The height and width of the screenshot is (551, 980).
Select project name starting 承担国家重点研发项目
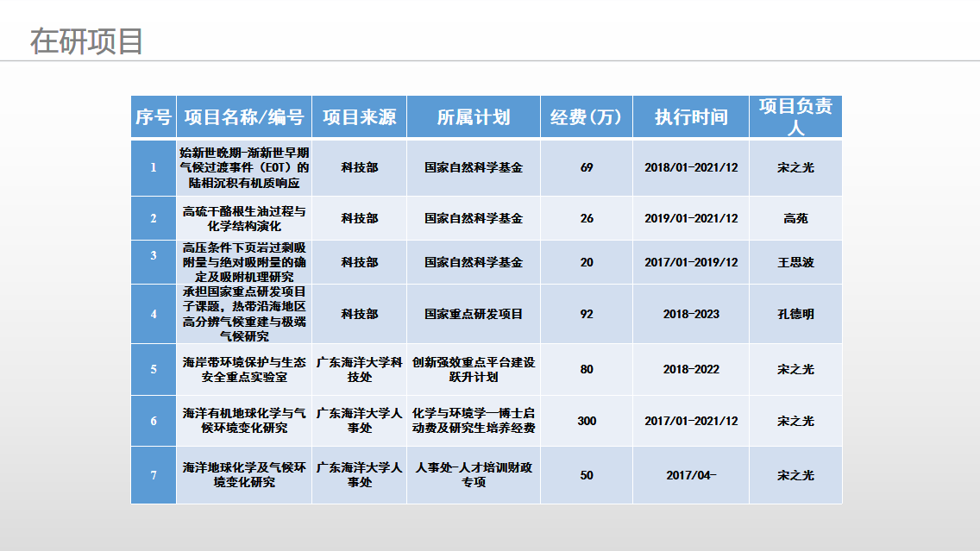(244, 314)
